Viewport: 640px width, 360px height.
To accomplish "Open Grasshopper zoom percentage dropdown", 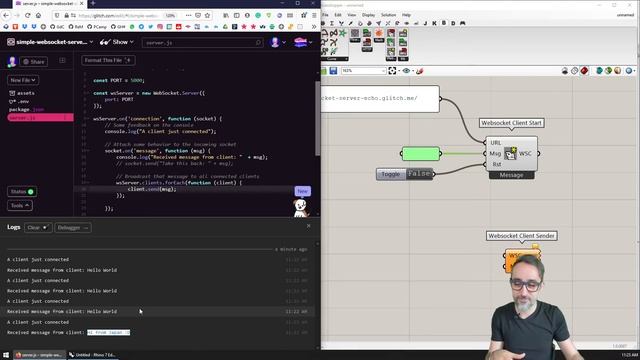I will click(x=364, y=71).
